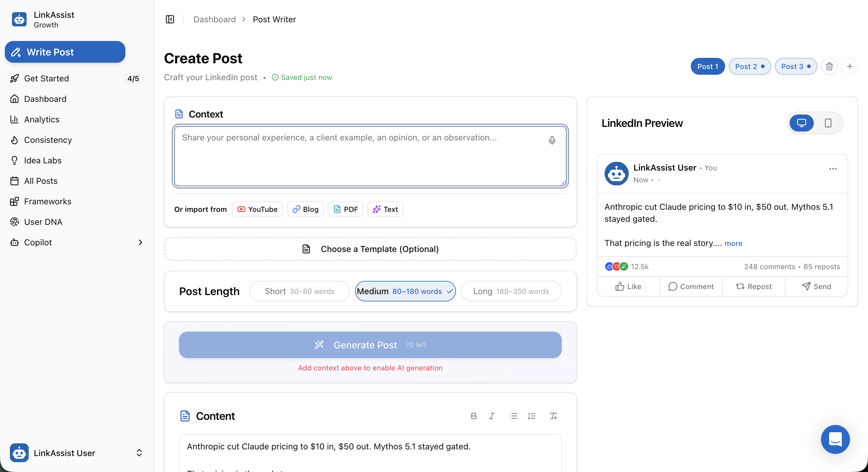The image size is (868, 472).
Task: Open Get Started 4/5 checklist
Action: point(77,78)
